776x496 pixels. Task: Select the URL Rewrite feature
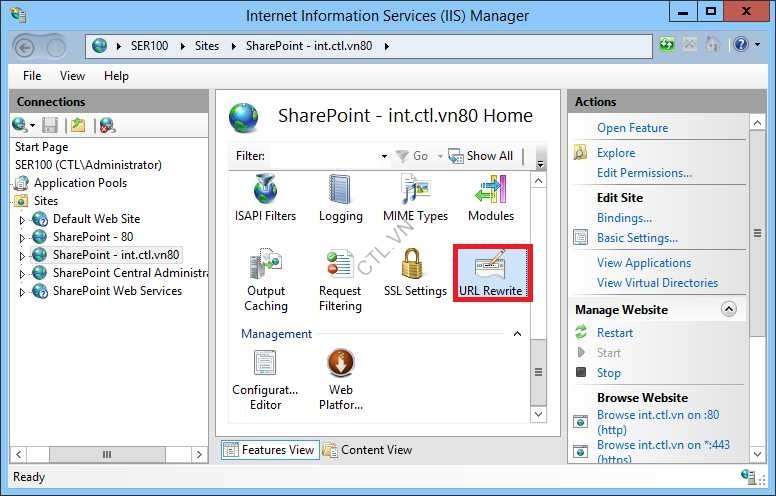491,273
